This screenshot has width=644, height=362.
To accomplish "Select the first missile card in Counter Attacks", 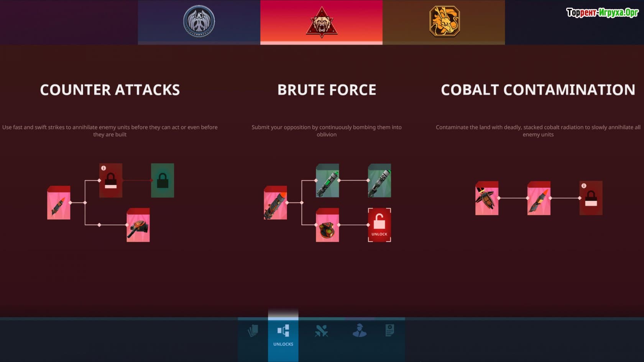I will 59,203.
